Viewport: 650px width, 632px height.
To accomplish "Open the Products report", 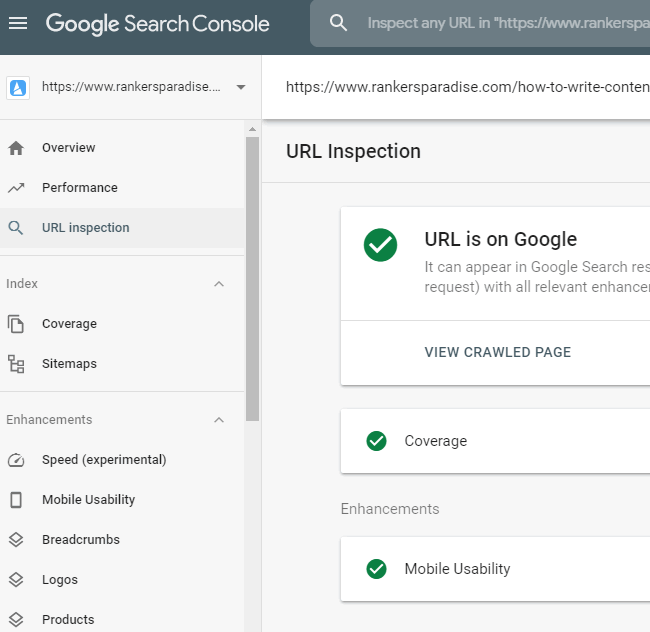I will pyautogui.click(x=122, y=619).
